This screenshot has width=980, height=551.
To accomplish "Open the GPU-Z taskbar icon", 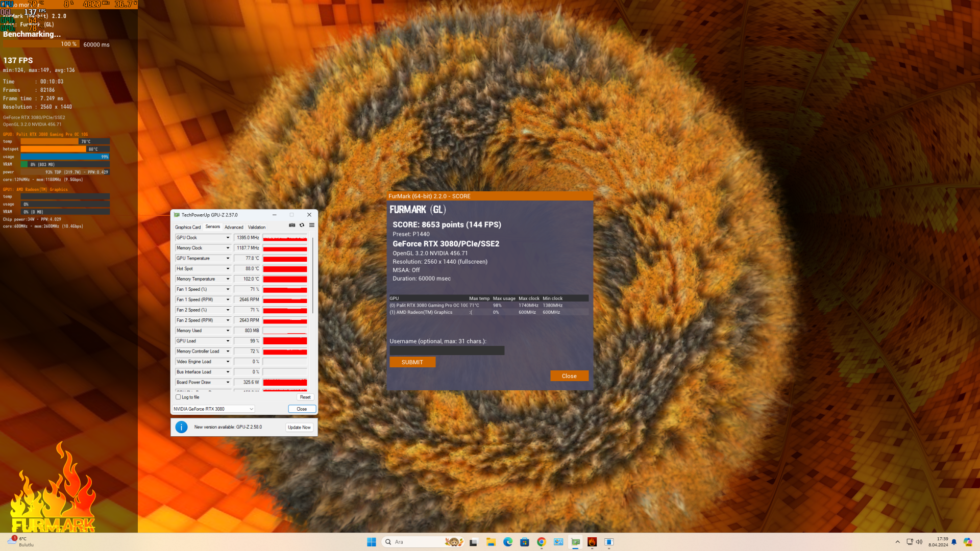I will click(575, 542).
